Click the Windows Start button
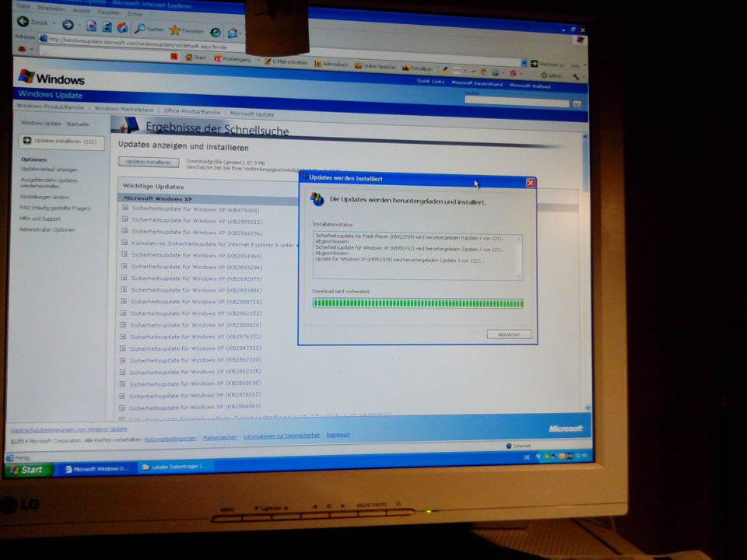The height and width of the screenshot is (560, 747). point(27,470)
